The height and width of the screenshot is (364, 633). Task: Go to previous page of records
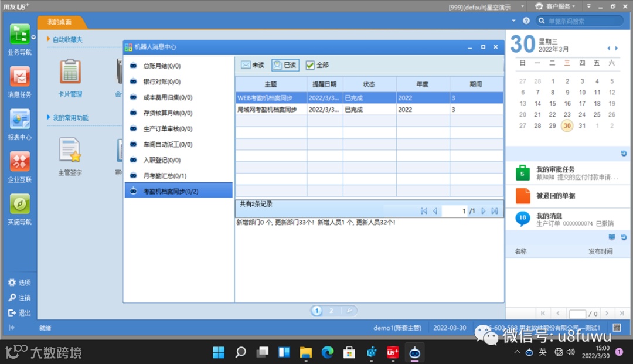(x=435, y=211)
